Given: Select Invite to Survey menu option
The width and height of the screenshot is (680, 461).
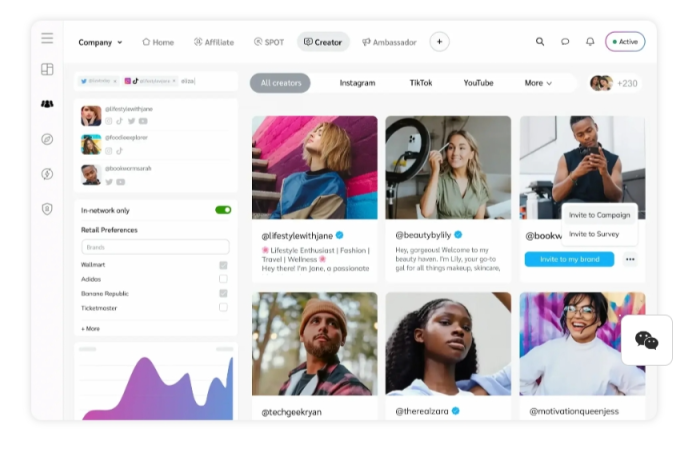Looking at the screenshot, I should tap(594, 234).
